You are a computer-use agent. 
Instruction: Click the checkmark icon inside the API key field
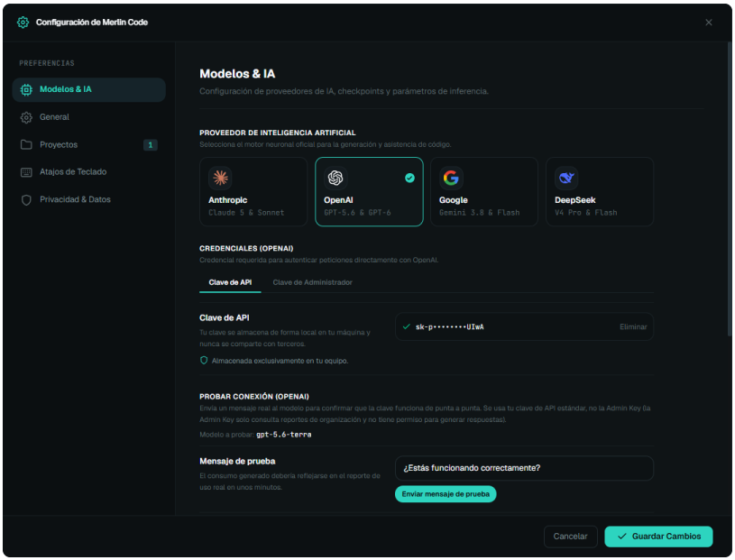tap(407, 326)
